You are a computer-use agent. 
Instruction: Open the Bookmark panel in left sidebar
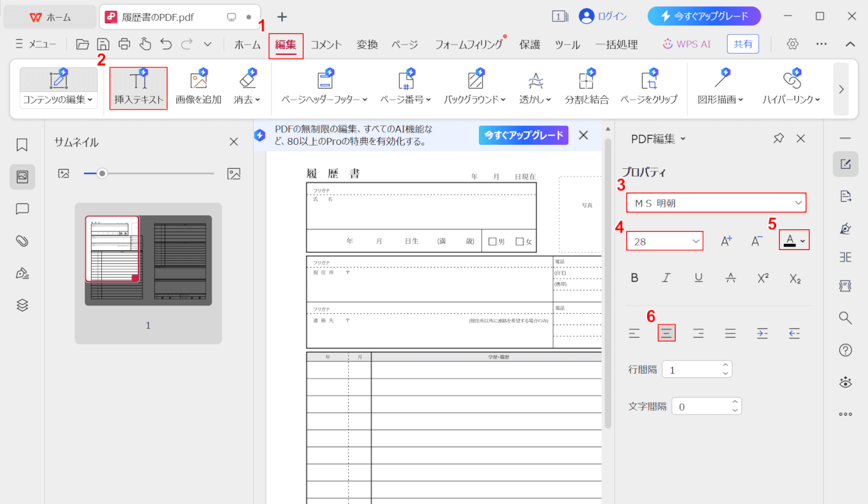click(x=22, y=145)
